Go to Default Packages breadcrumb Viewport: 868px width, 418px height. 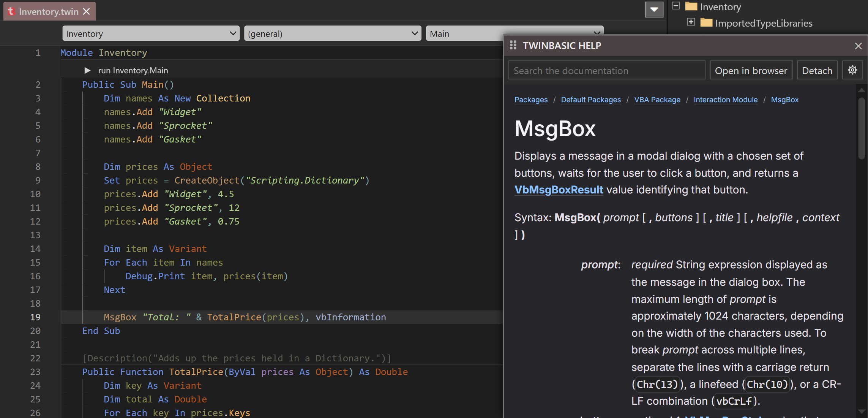[591, 100]
